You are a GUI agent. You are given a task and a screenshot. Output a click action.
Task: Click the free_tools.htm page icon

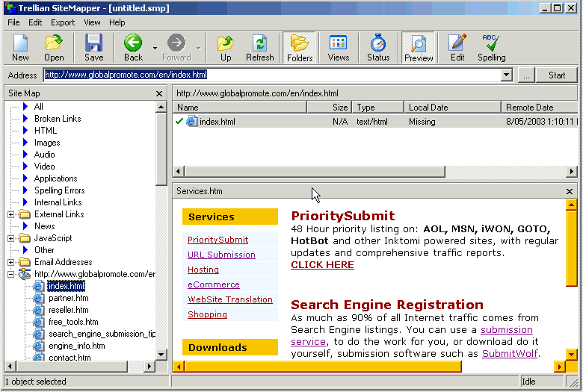38,322
